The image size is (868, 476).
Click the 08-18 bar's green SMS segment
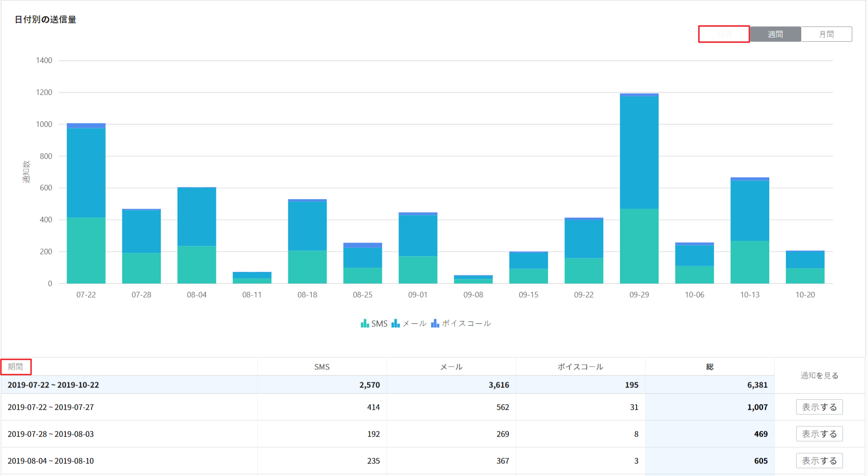tap(307, 267)
